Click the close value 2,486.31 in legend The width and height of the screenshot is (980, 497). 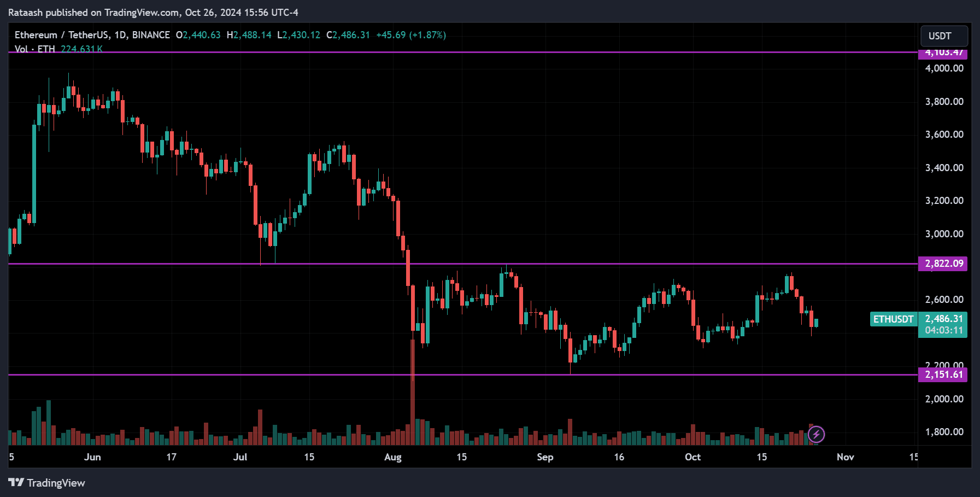coord(351,35)
